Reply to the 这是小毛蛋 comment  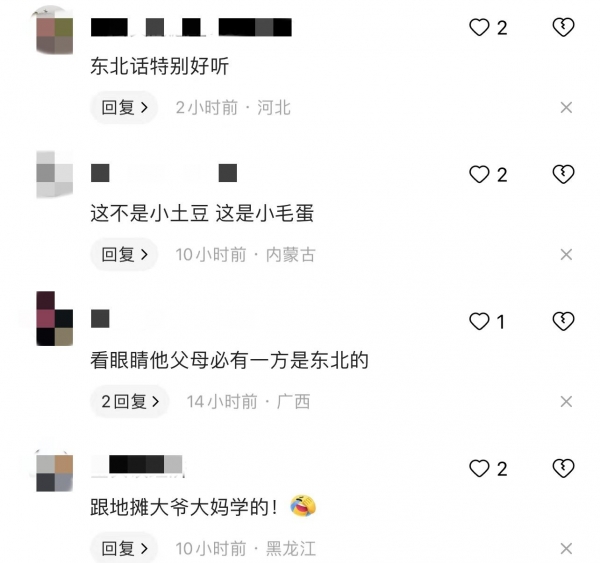click(124, 255)
